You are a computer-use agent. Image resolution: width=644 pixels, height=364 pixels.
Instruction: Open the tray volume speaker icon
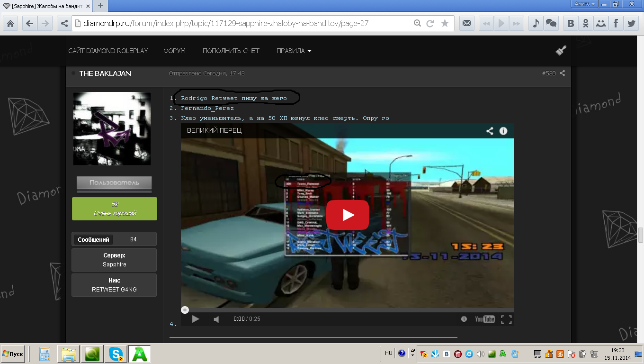pos(481,354)
